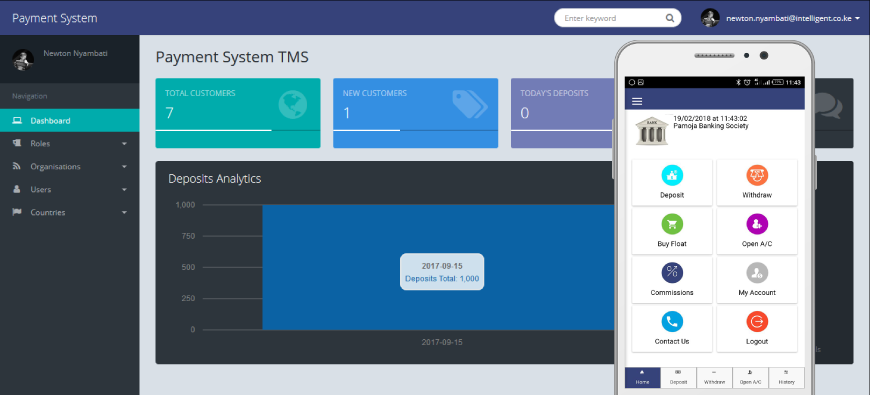Click the Total Customers card

[237, 113]
